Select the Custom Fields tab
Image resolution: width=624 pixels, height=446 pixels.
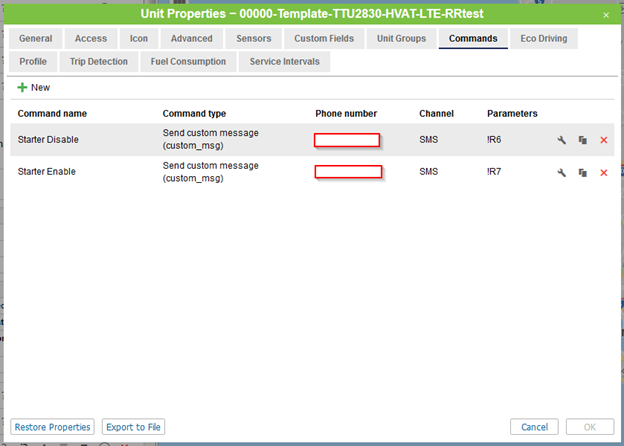coord(322,39)
